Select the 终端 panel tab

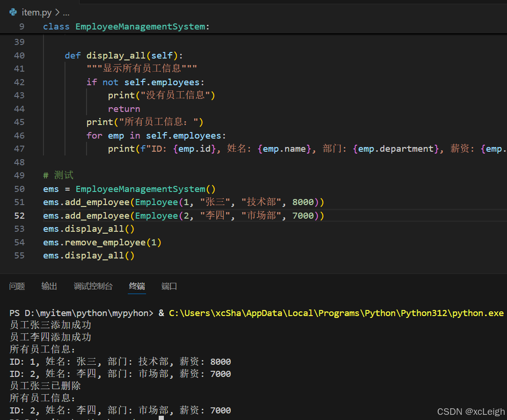point(137,286)
